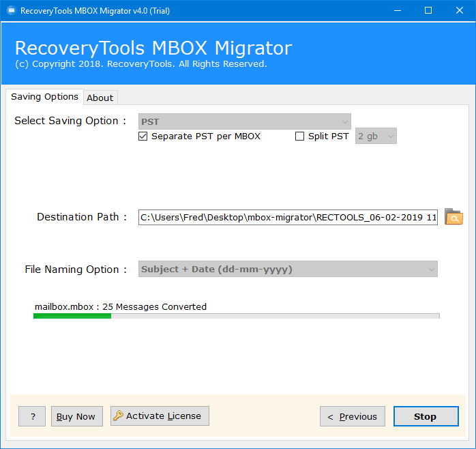Click the RecoveryTools MBOX Migrator banner title
The height and width of the screenshot is (449, 476).
[153, 48]
